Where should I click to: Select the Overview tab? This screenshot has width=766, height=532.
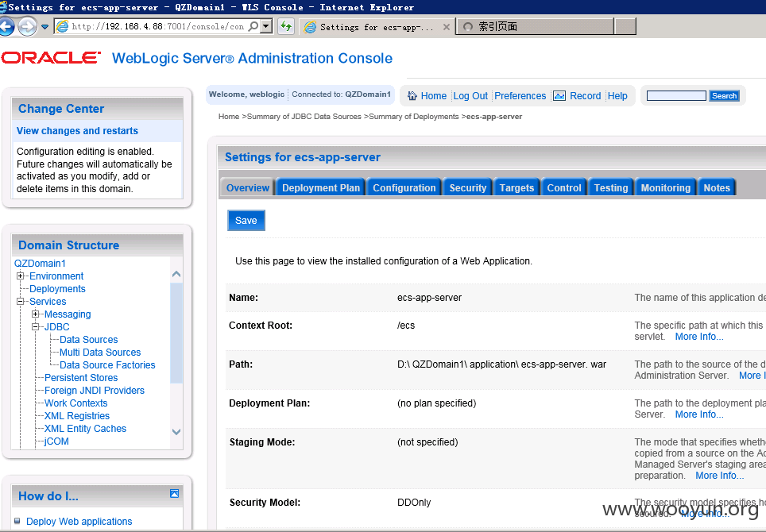(248, 188)
